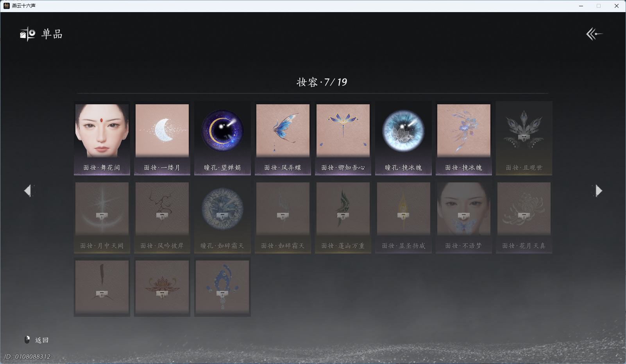Choose the 瞳孔·挽冰魄 blue pupil item
This screenshot has width=626, height=364.
(403, 138)
